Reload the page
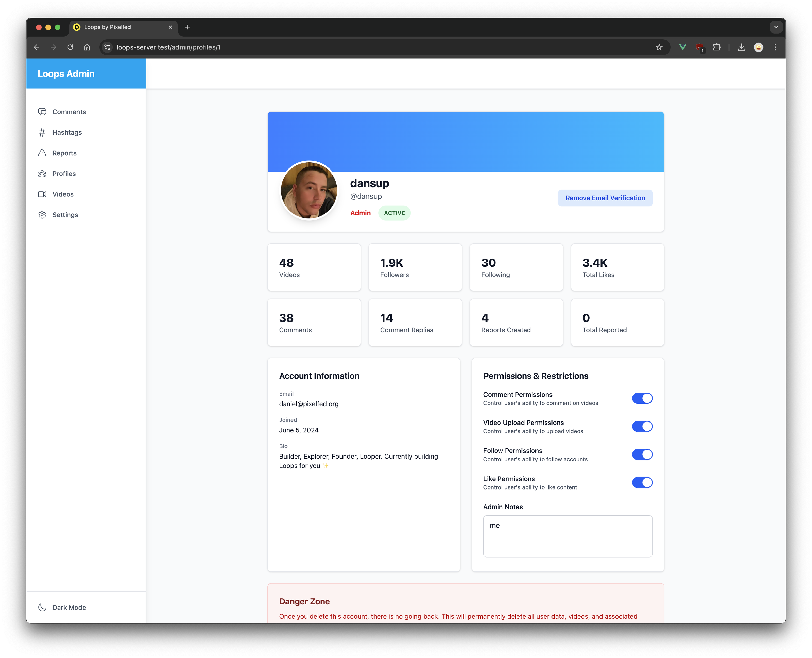 coord(70,47)
